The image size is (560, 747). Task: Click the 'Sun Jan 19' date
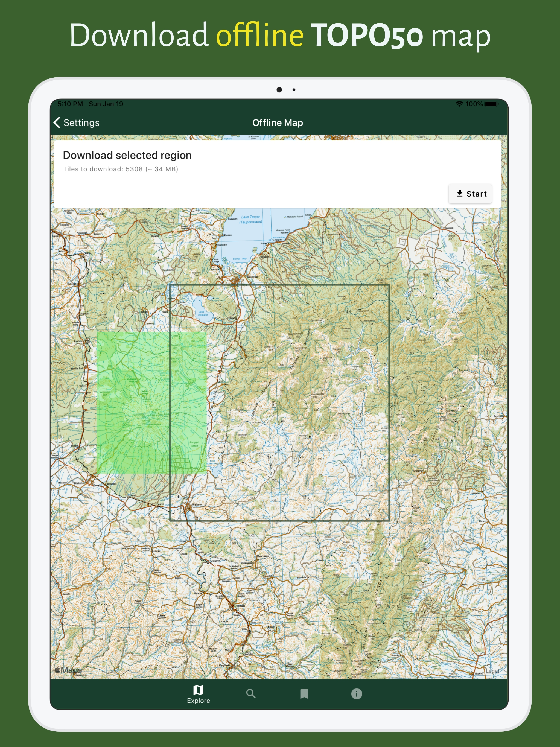point(106,104)
